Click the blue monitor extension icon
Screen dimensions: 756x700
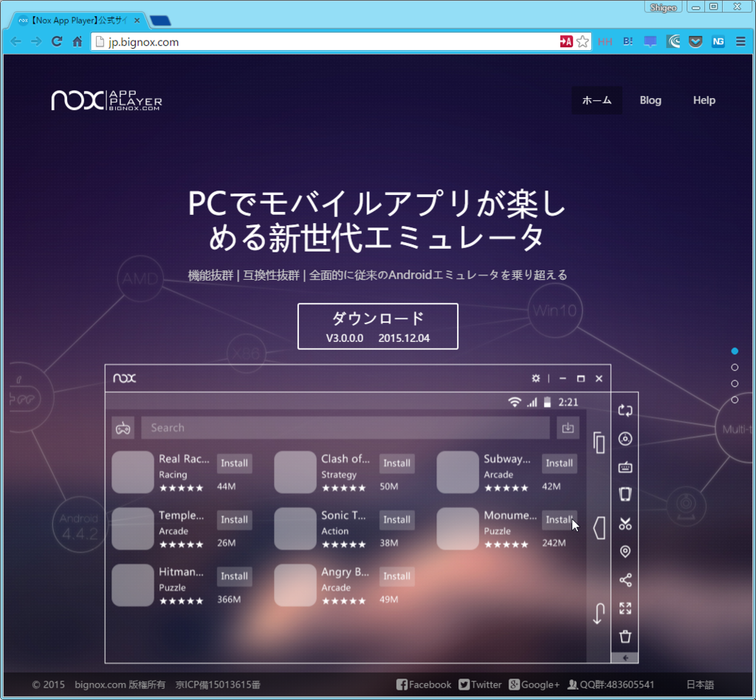[650, 42]
